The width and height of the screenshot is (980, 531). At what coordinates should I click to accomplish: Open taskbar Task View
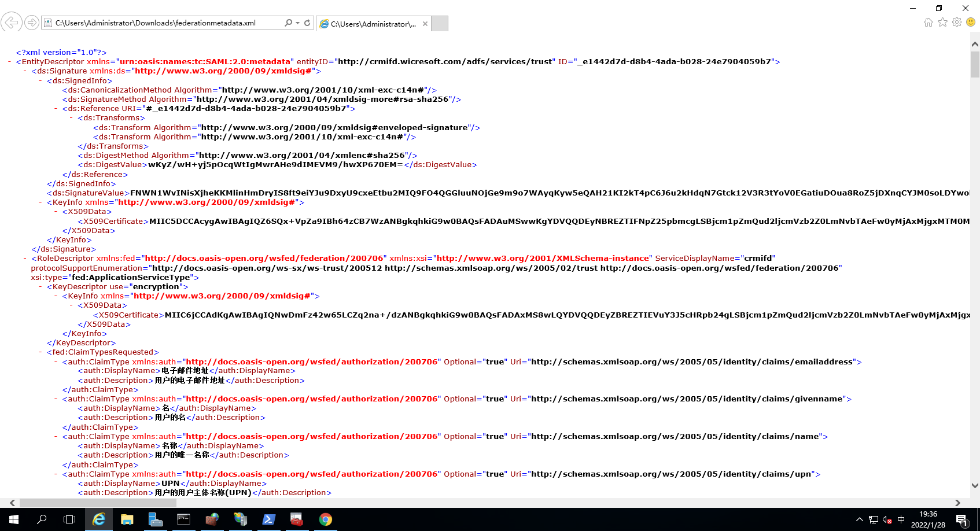[69, 519]
